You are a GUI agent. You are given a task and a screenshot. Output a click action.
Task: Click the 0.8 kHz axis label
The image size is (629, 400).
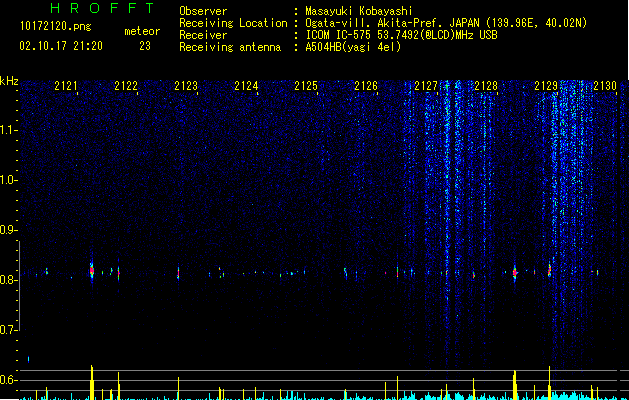point(9,280)
